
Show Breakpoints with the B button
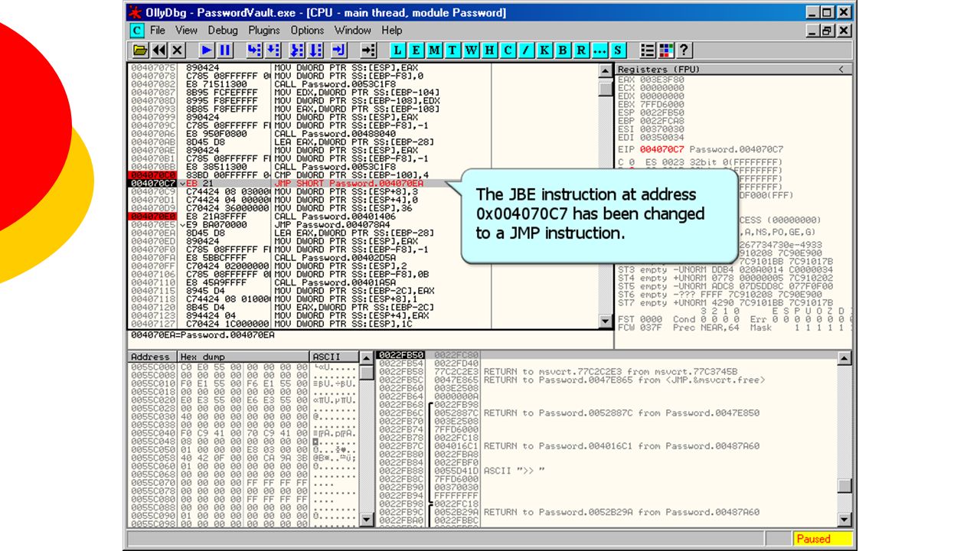563,51
